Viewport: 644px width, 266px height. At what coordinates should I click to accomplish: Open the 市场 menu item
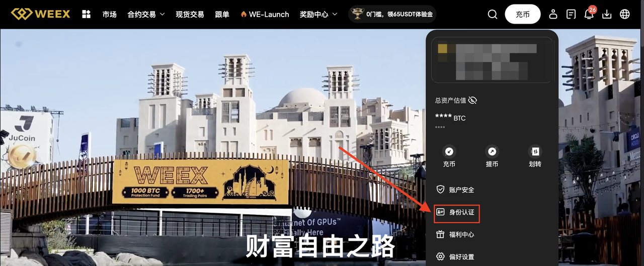(109, 14)
